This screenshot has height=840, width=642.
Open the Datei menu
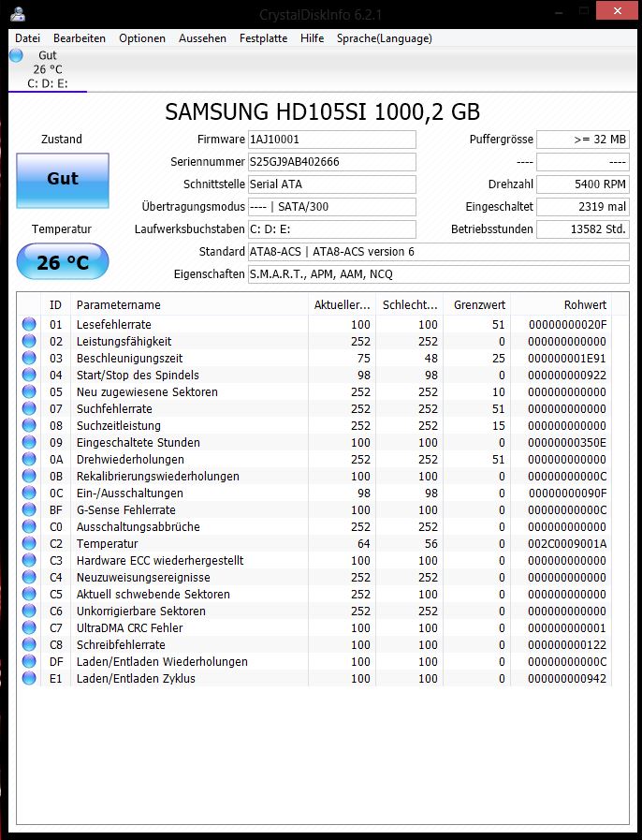pos(28,38)
